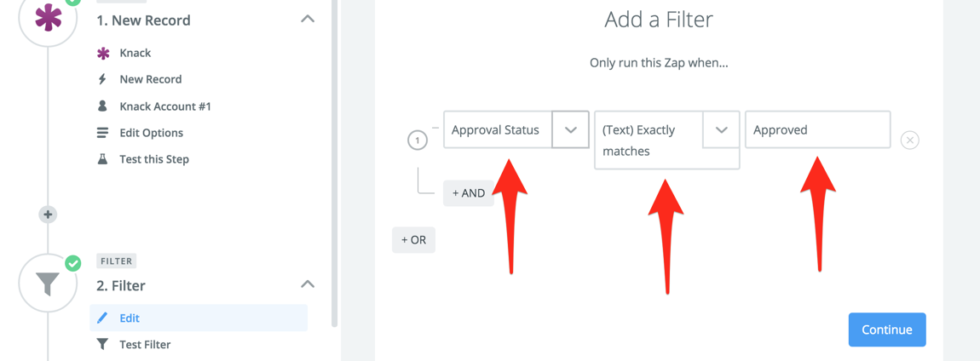The height and width of the screenshot is (361, 980).
Task: Click the Continue button
Action: tap(886, 330)
